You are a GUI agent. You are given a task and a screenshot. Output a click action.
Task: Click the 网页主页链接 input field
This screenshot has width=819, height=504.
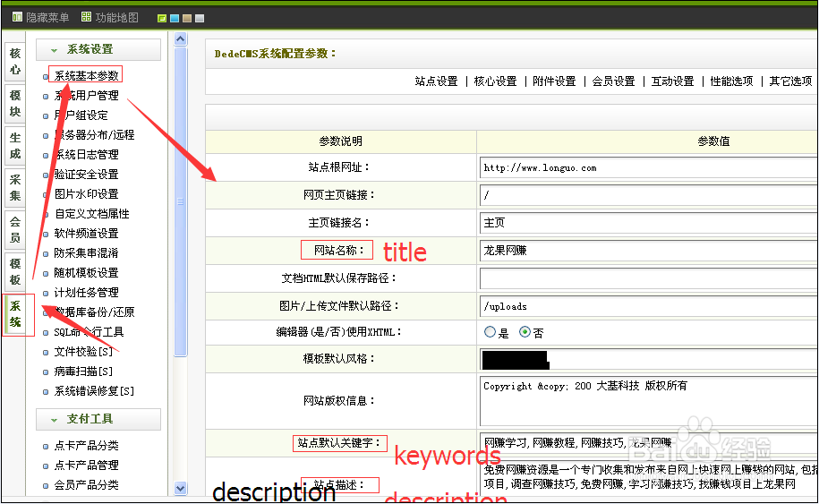coord(649,195)
